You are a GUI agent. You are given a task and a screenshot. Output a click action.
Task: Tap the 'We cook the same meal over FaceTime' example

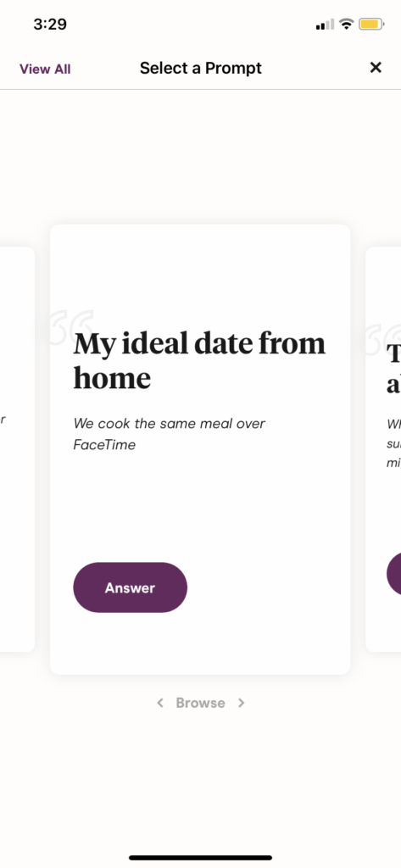[x=170, y=434]
